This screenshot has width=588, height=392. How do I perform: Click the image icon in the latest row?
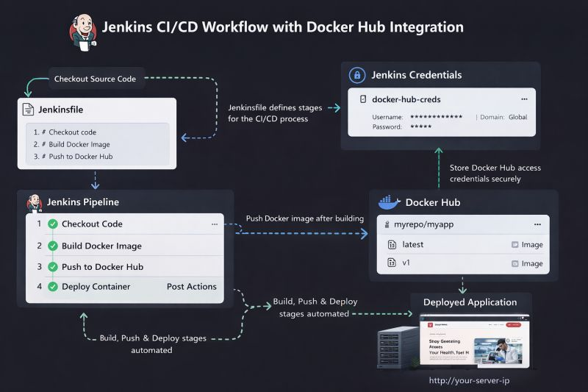coord(515,245)
